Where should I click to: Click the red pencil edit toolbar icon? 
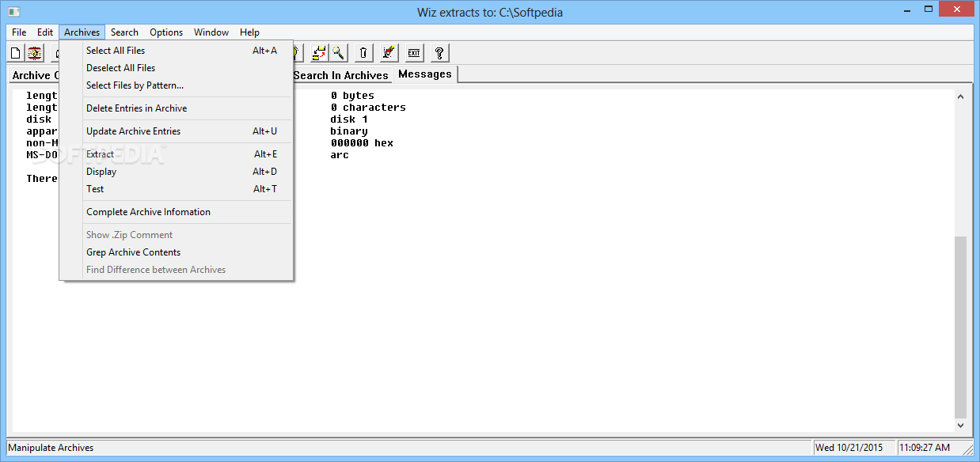pyautogui.click(x=388, y=53)
